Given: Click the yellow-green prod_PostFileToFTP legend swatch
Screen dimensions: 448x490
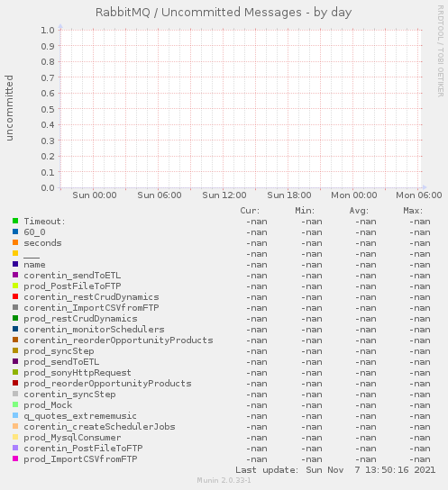Looking at the screenshot, I should 15,286.
